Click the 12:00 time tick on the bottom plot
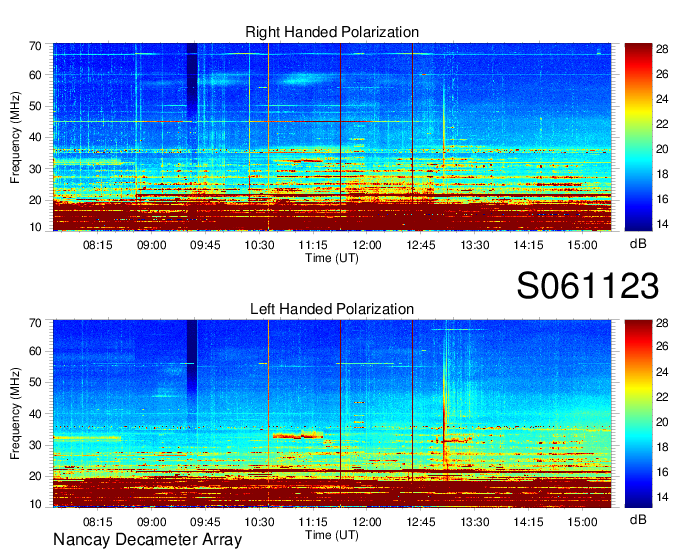 [367, 522]
